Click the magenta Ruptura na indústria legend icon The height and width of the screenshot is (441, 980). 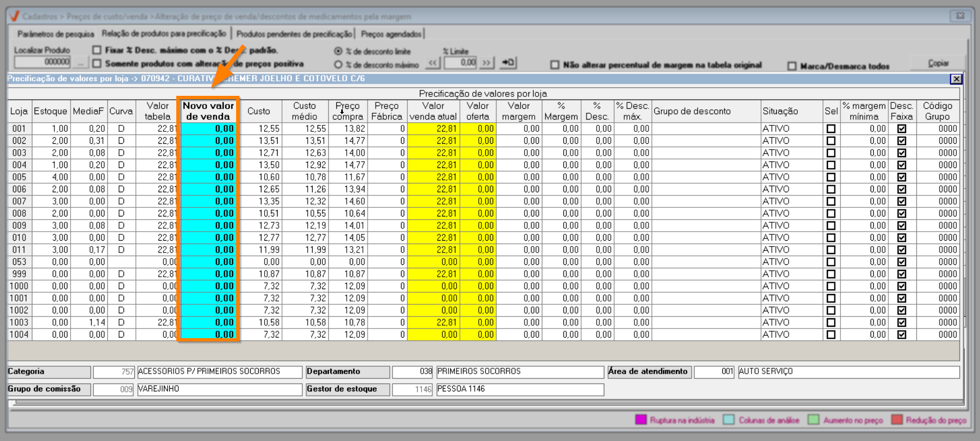click(641, 420)
